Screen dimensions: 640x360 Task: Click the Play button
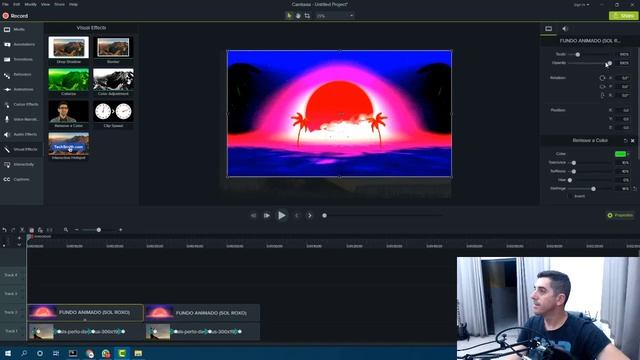[282, 216]
